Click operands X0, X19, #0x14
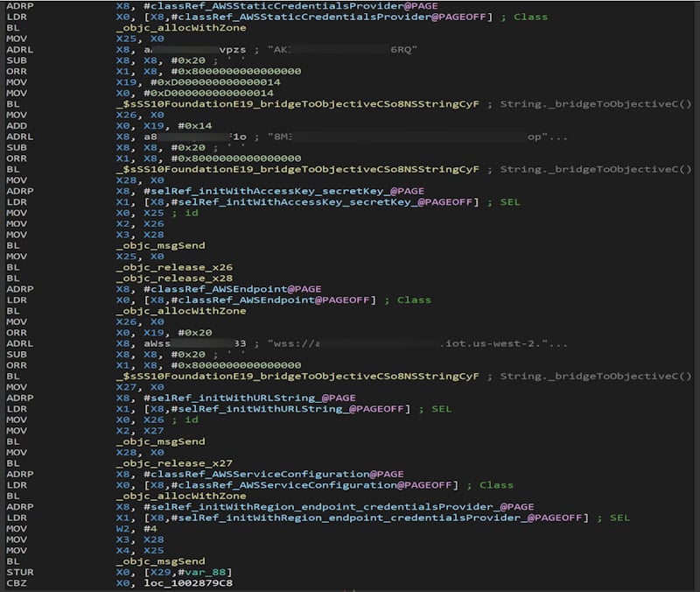Screen dimensions: 700x592 tap(164, 126)
